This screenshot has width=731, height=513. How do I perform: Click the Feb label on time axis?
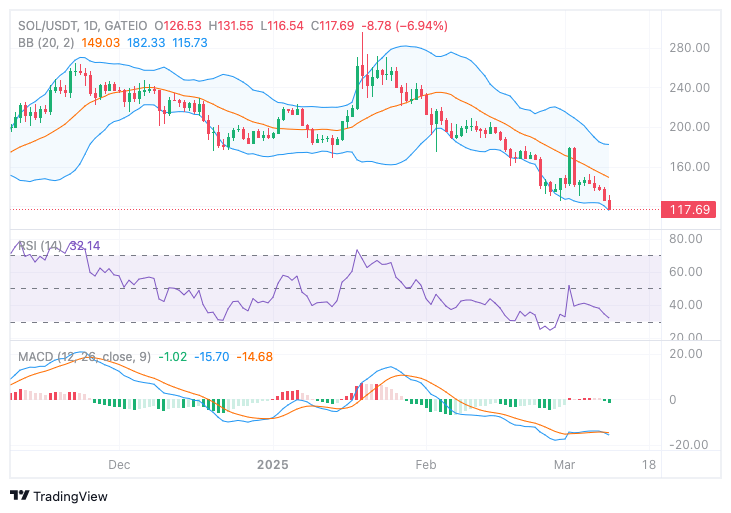click(426, 465)
